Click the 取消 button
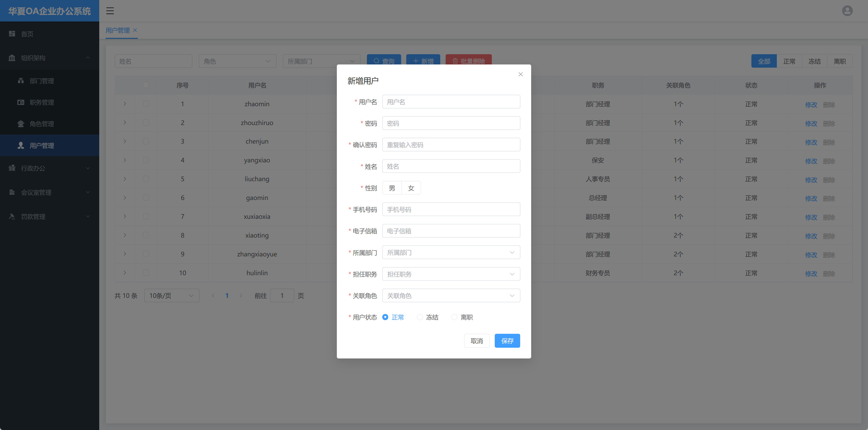The height and width of the screenshot is (430, 868). coord(476,341)
